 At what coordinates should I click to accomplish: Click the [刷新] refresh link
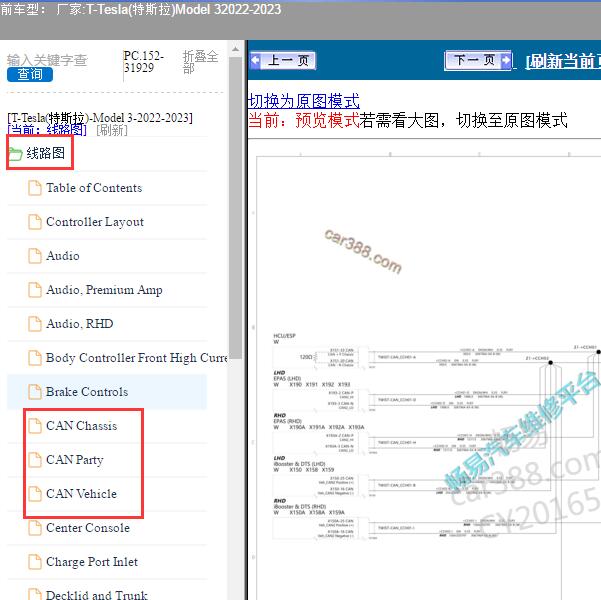pyautogui.click(x=112, y=130)
